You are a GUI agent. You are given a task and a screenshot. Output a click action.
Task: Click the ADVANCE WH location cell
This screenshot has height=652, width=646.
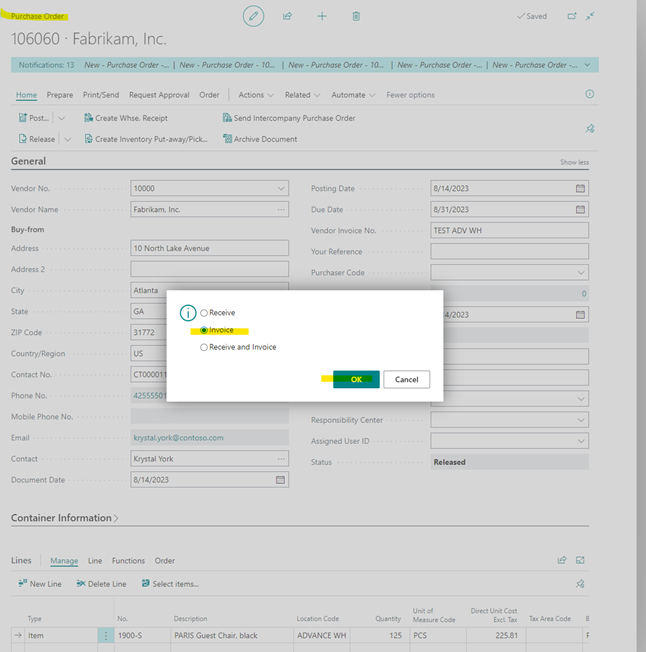tap(322, 635)
